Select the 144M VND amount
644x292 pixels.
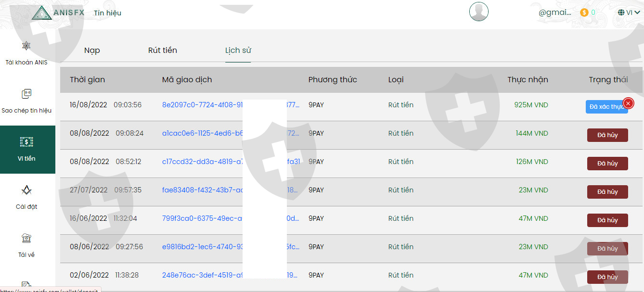click(532, 133)
